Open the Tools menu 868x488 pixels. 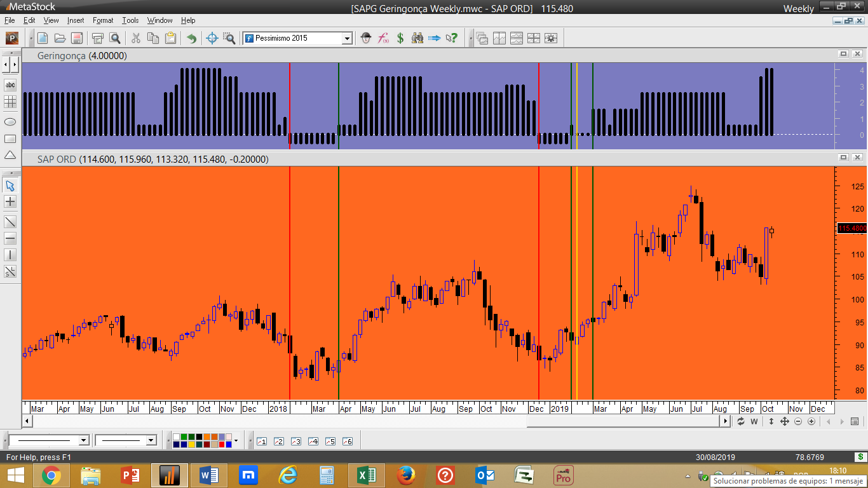coord(130,20)
